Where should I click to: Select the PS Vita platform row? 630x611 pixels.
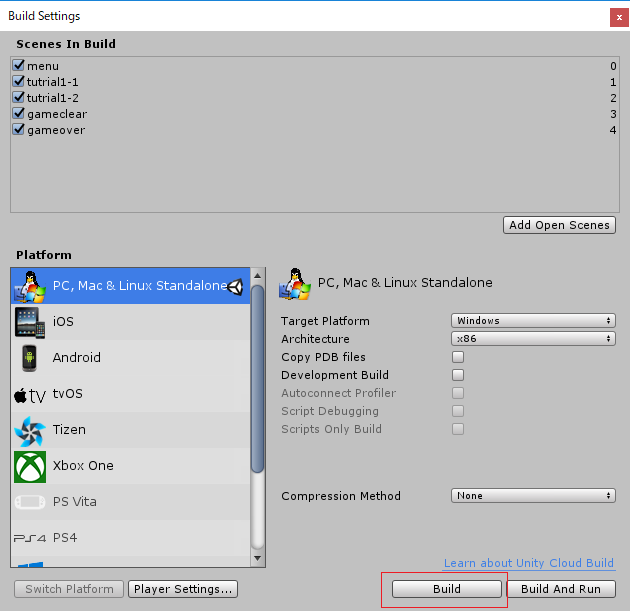point(131,502)
